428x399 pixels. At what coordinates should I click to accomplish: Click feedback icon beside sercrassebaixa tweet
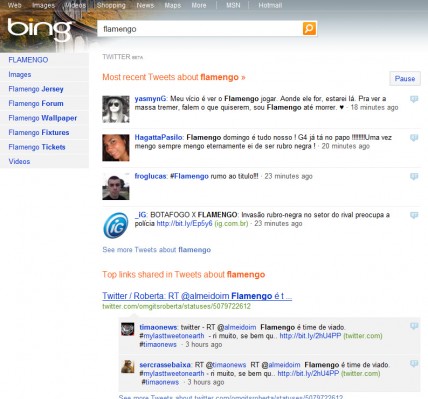[414, 364]
